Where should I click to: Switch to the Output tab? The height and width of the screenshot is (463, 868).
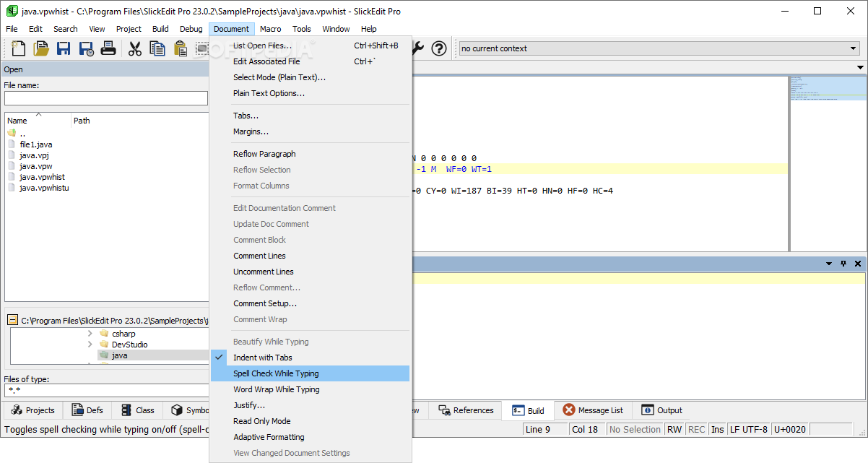(662, 410)
